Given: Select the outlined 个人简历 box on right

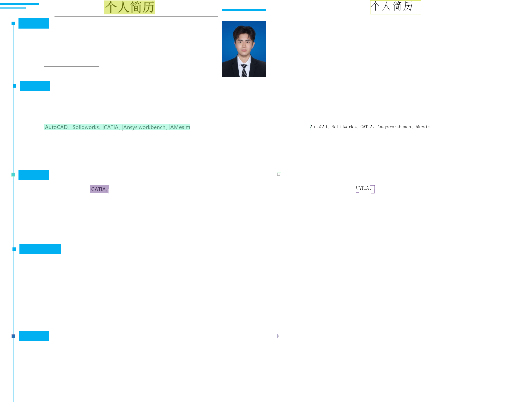Looking at the screenshot, I should coord(395,7).
